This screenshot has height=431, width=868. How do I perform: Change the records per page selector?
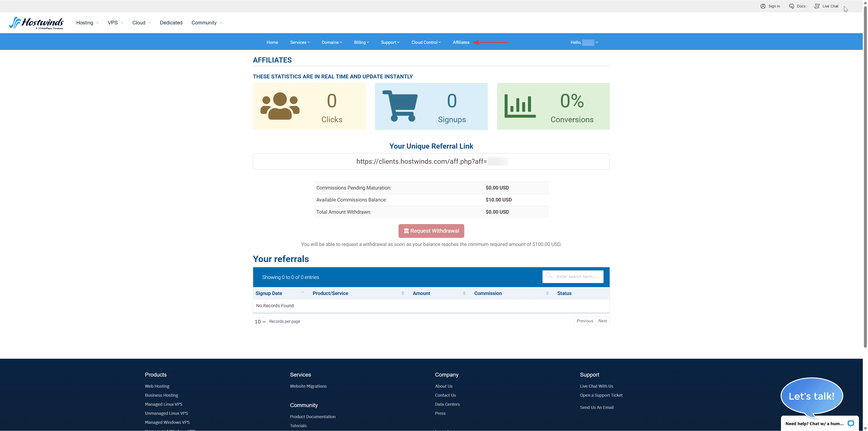[x=260, y=322]
